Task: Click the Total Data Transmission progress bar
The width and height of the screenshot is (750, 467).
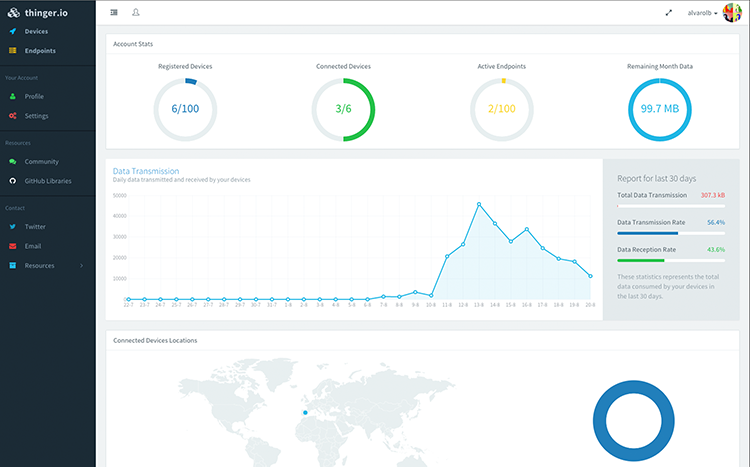Action: [x=671, y=206]
